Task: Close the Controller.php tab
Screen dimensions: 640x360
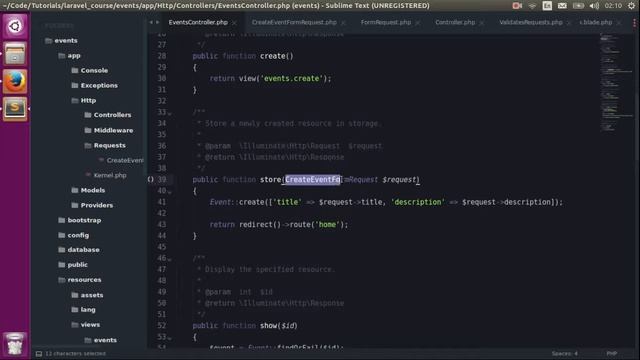Action: [x=482, y=23]
